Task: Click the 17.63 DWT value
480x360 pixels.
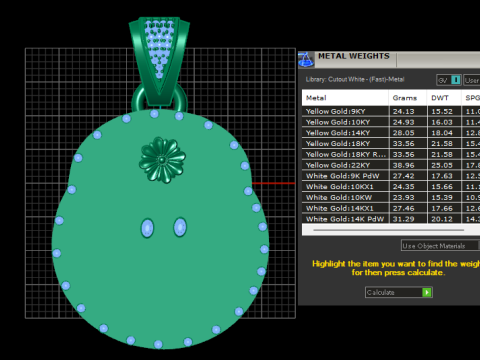Action: (x=442, y=176)
